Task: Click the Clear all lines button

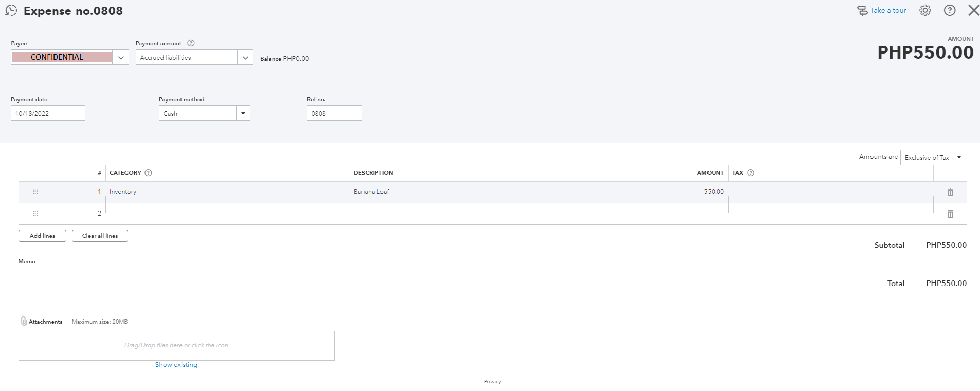Action: (x=100, y=236)
